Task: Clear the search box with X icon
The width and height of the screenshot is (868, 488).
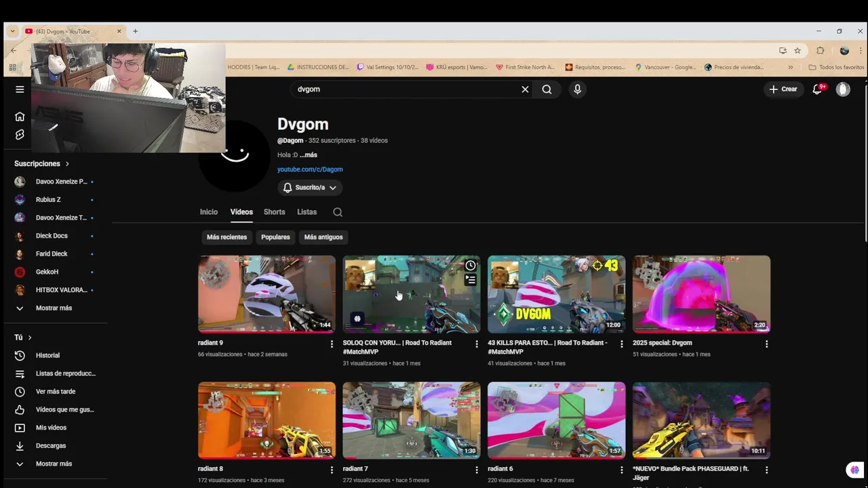Action: 525,89
